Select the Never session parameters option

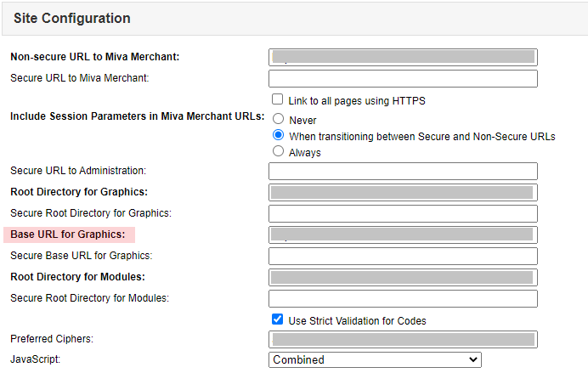coord(278,119)
